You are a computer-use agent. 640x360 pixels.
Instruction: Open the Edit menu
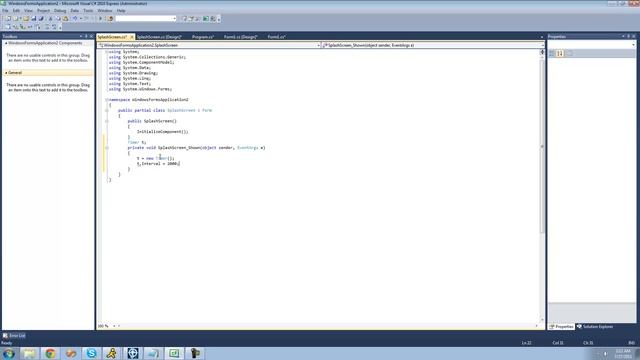(x=16, y=11)
